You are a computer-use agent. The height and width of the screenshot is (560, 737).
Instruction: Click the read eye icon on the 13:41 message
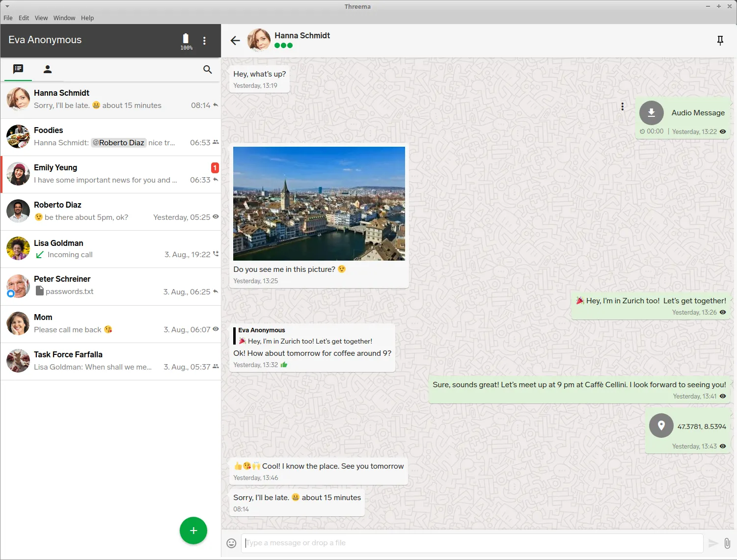723,396
